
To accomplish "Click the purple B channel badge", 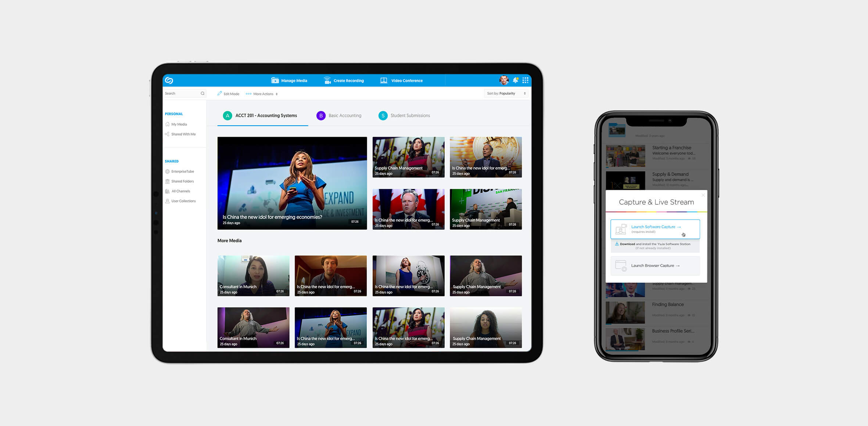I will coord(321,116).
